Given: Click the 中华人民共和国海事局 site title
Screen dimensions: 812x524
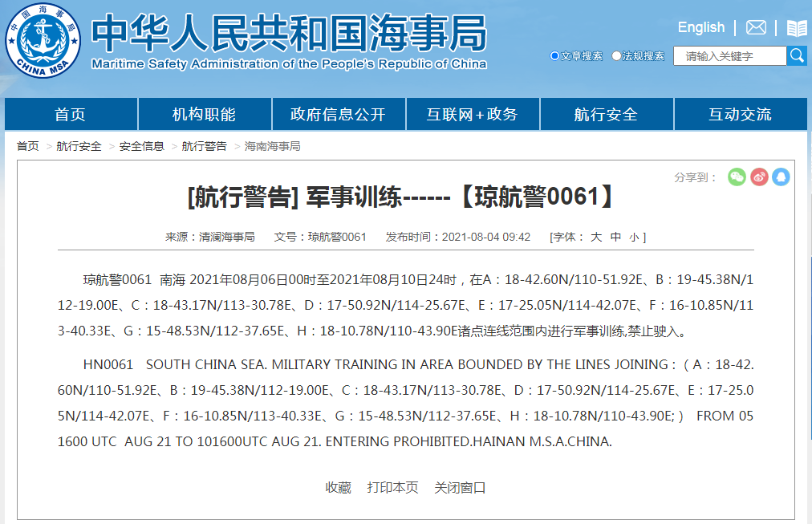Looking at the screenshot, I should coord(289,33).
